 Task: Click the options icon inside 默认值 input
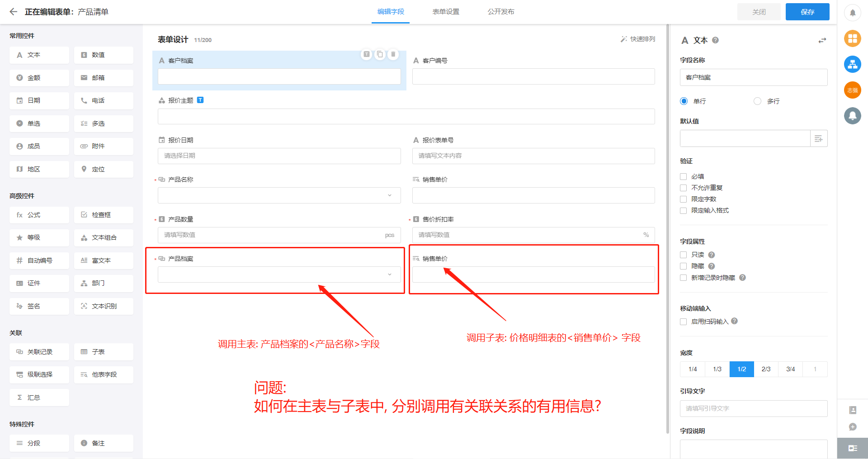click(818, 138)
